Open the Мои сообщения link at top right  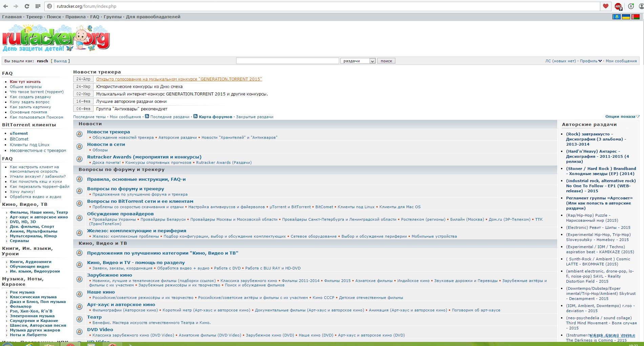[x=621, y=61]
